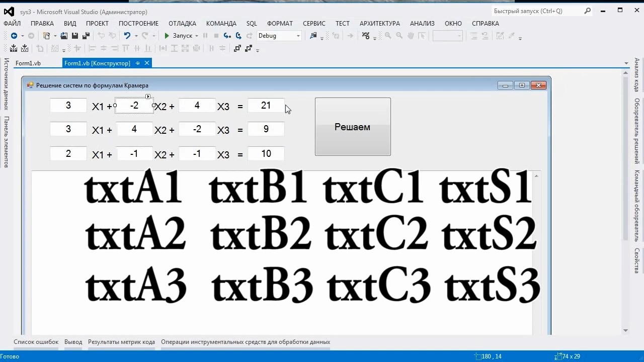Click the code map icon left of zoom tools

pyautogui.click(x=366, y=36)
